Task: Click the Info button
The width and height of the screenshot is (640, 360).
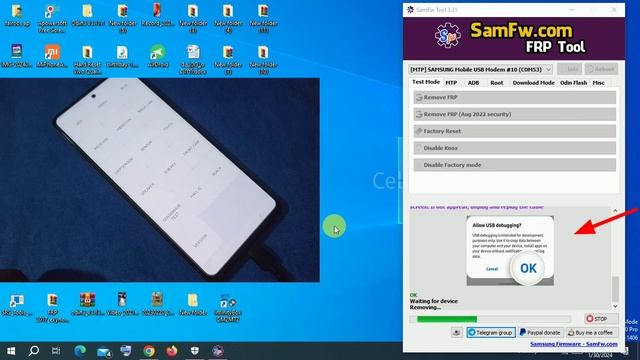Action: tap(569, 69)
